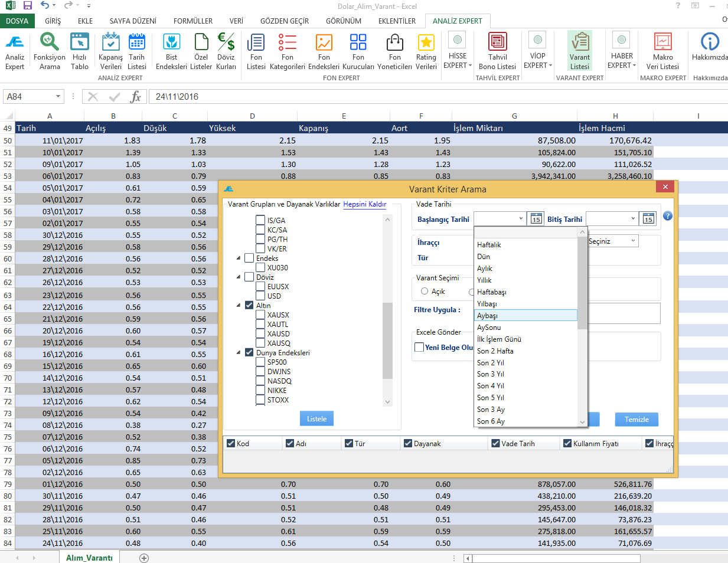Select the Açık radio button

pos(425,292)
